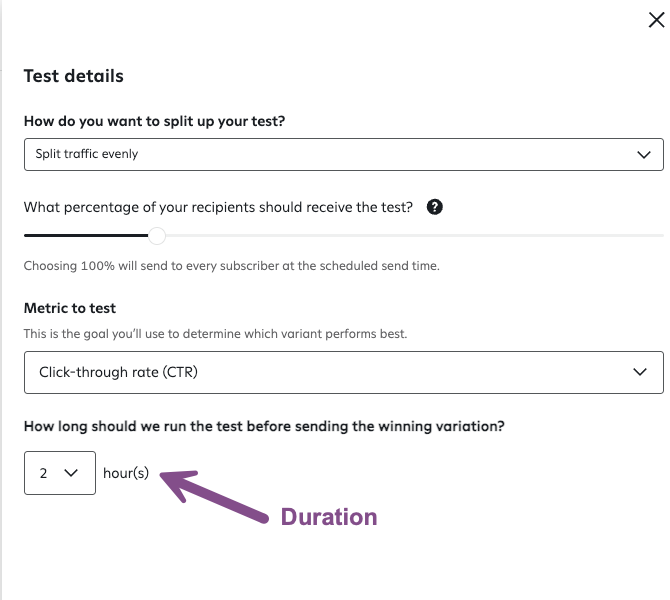The width and height of the screenshot is (670, 600).
Task: Click the question mark help icon
Action: (434, 208)
